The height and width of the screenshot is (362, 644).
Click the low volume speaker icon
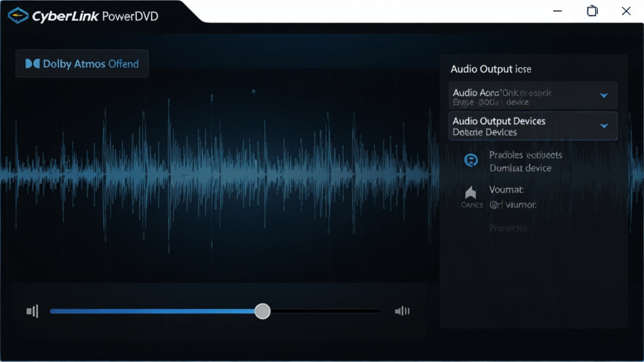[33, 311]
